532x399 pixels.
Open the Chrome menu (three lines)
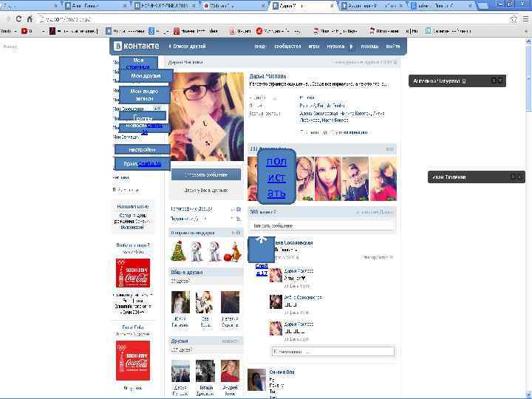click(525, 19)
